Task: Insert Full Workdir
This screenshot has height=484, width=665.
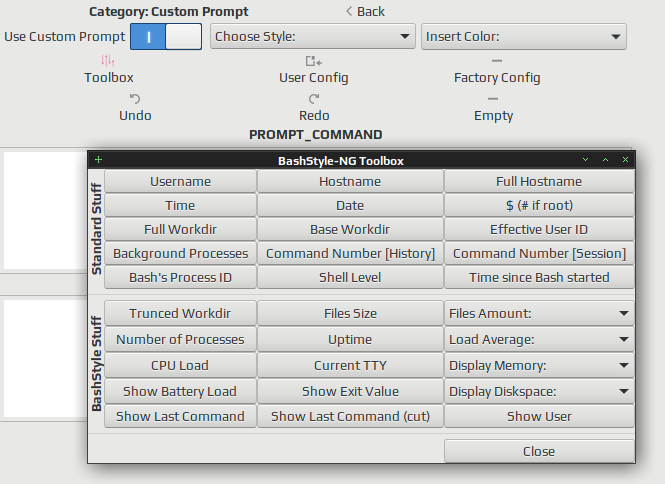Action: [x=180, y=229]
